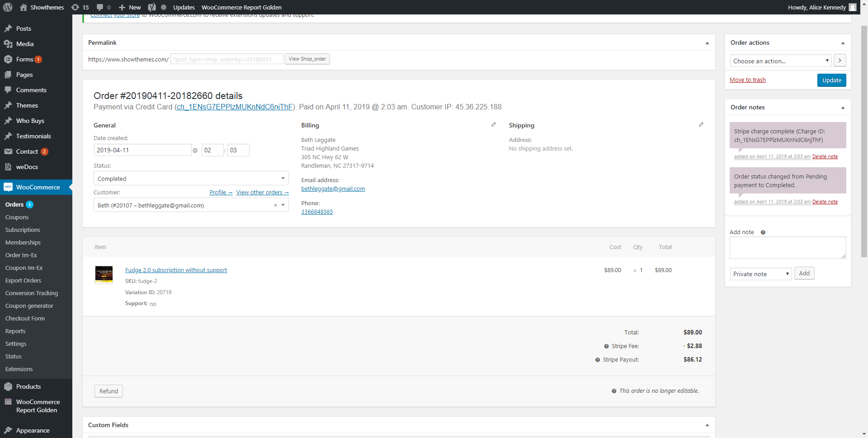Open the Fudge 2.0 product thumbnail
The width and height of the screenshot is (868, 438).
104,274
